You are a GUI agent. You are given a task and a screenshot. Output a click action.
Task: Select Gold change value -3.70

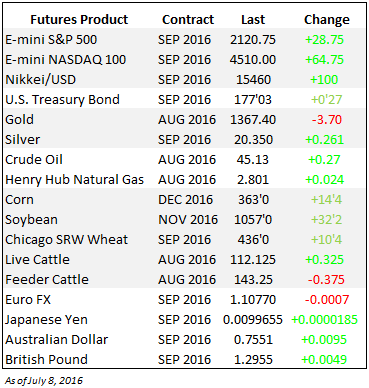[x=327, y=120]
